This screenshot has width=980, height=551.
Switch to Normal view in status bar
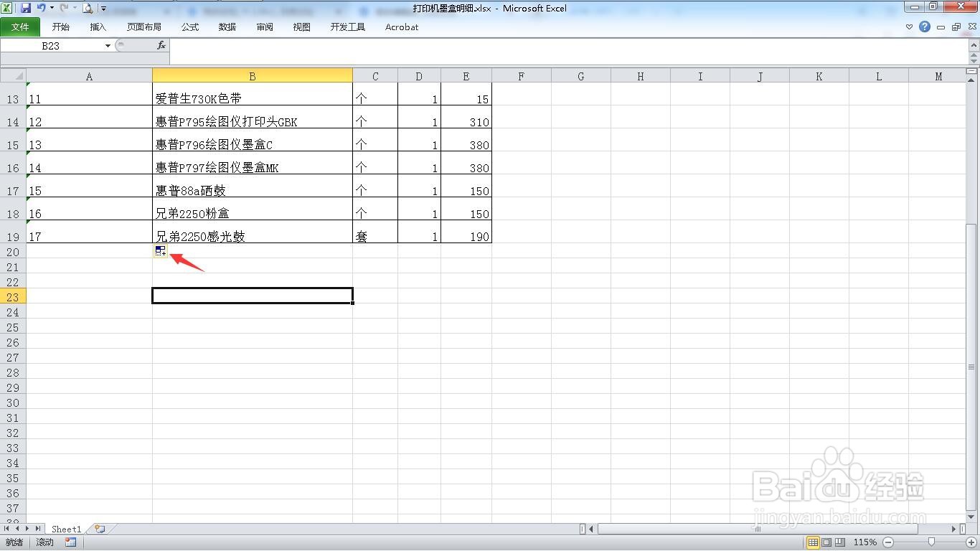click(x=813, y=542)
